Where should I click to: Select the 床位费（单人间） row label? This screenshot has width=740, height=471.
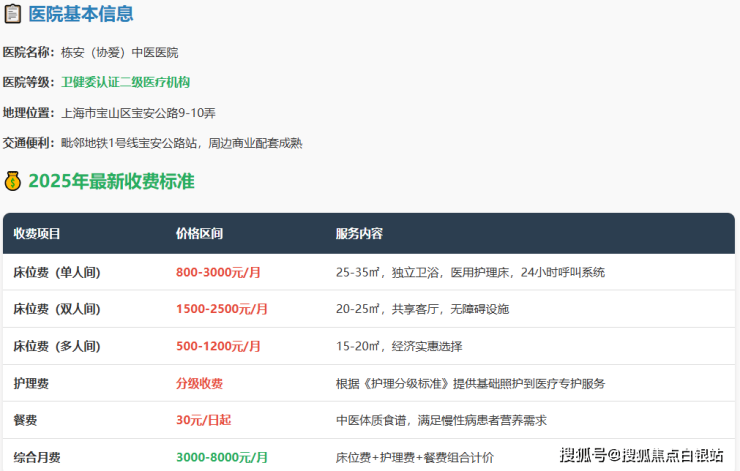point(56,272)
